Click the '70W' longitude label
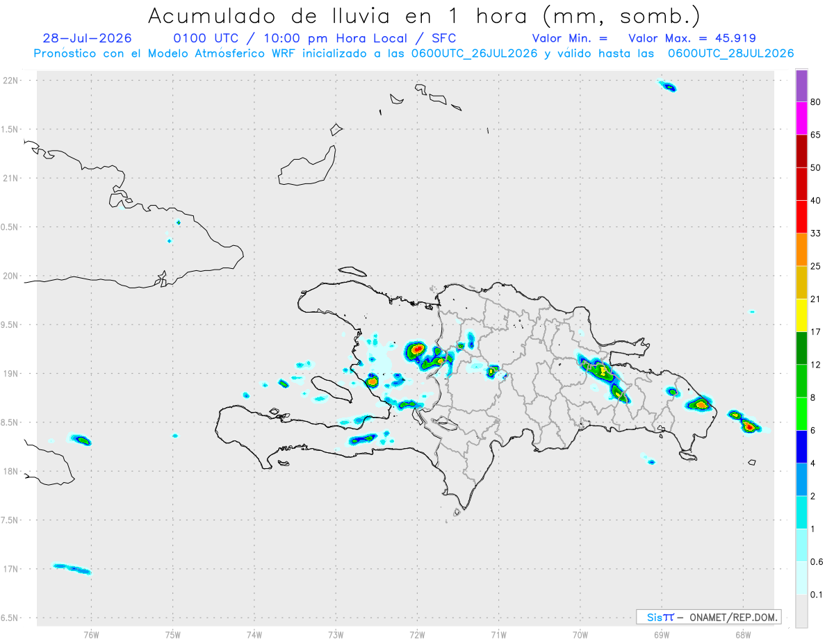Image resolution: width=834 pixels, height=644 pixels. [x=580, y=634]
